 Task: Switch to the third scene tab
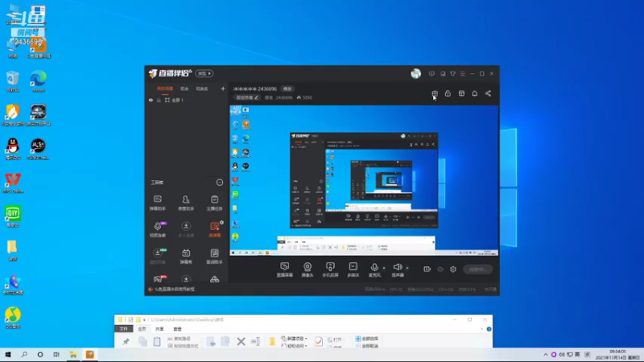coord(202,88)
